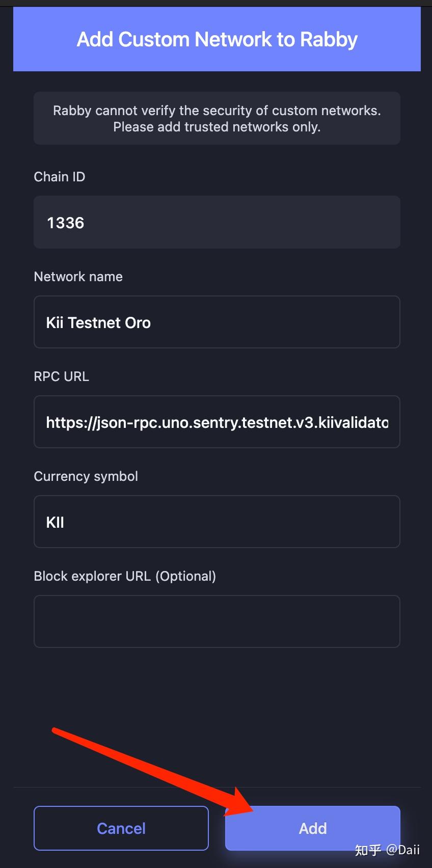Click the "KII" currency symbol text
This screenshot has height=868, width=432.
[55, 522]
